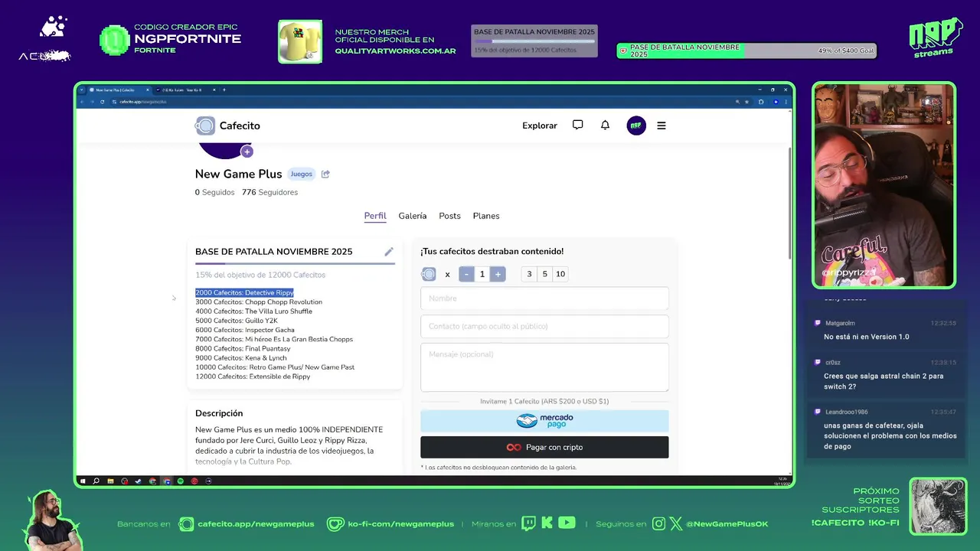Open the notifications bell
The width and height of the screenshot is (980, 551).
605,125
